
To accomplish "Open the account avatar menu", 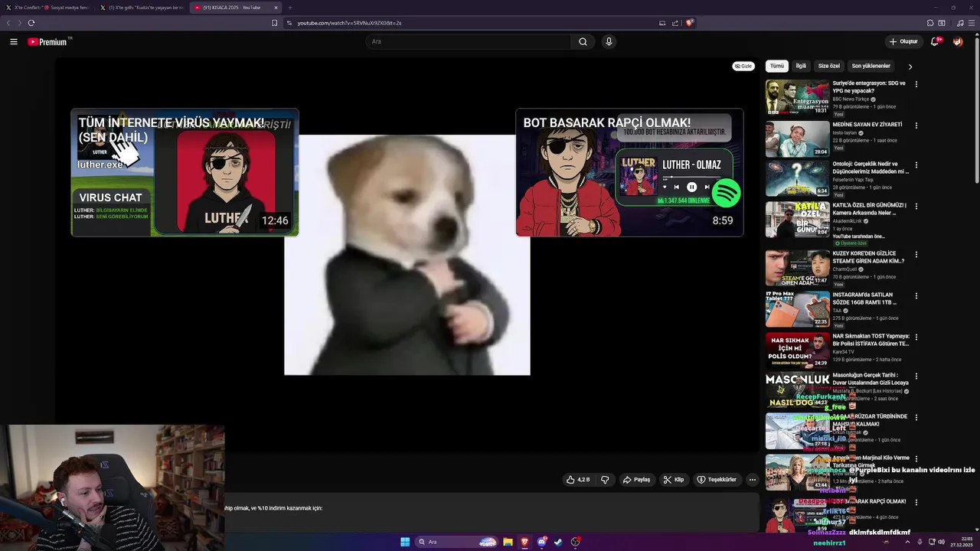I will tap(958, 41).
